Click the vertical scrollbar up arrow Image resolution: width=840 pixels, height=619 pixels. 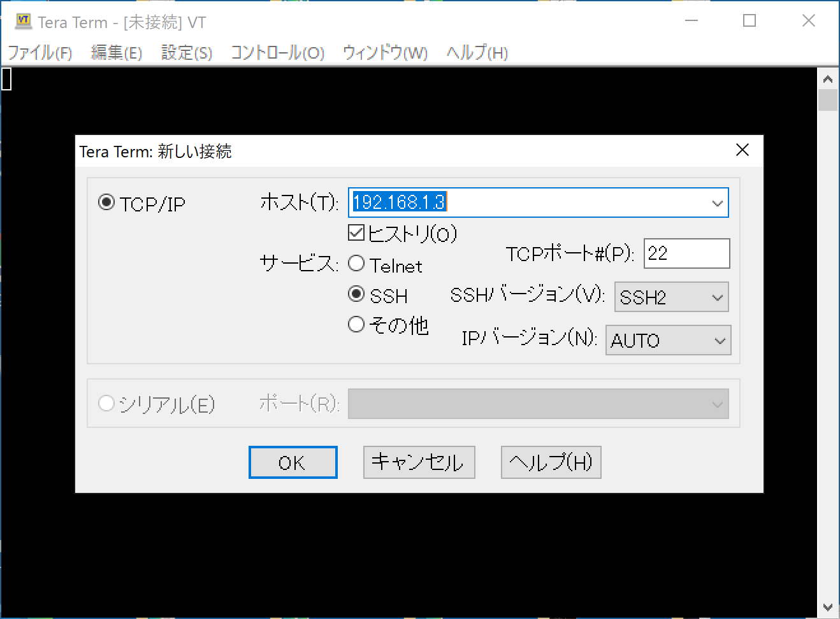click(x=828, y=78)
